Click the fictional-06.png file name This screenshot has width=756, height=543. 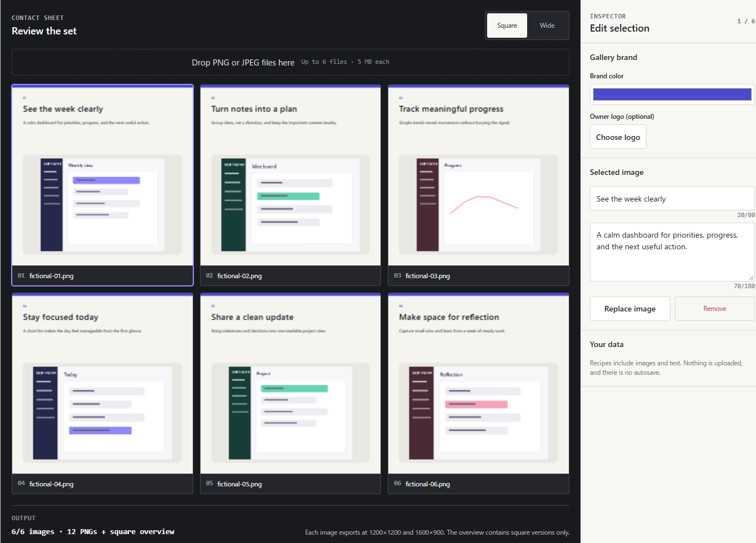tap(428, 484)
